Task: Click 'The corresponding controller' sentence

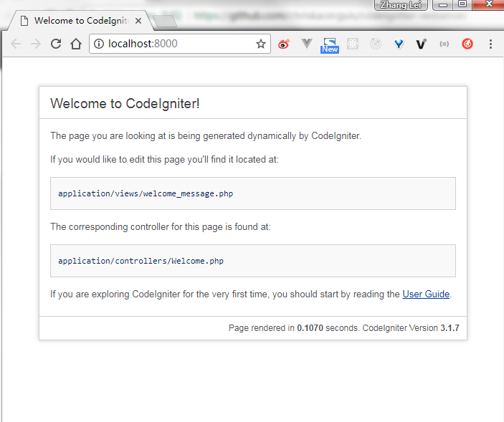Action: tap(161, 226)
